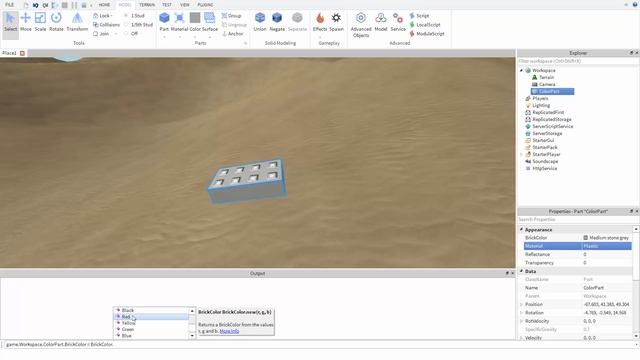Click the Search Properties field
The image size is (640, 360).
coord(578,220)
